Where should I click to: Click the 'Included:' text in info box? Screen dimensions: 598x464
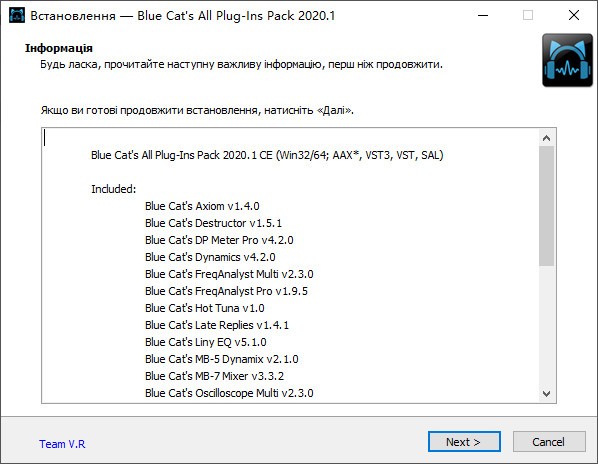[114, 189]
